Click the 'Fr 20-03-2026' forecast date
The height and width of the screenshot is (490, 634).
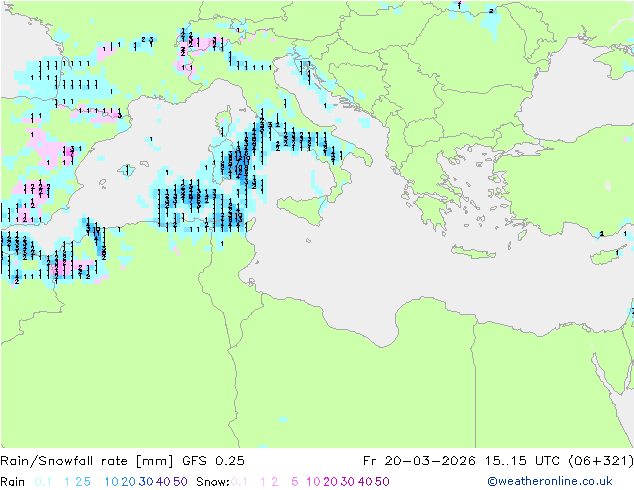point(419,461)
